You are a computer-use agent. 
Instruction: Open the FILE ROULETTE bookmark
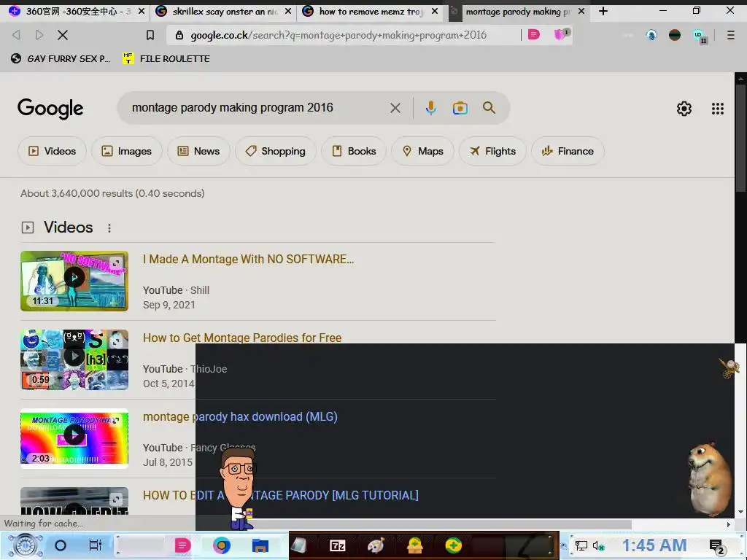point(166,58)
